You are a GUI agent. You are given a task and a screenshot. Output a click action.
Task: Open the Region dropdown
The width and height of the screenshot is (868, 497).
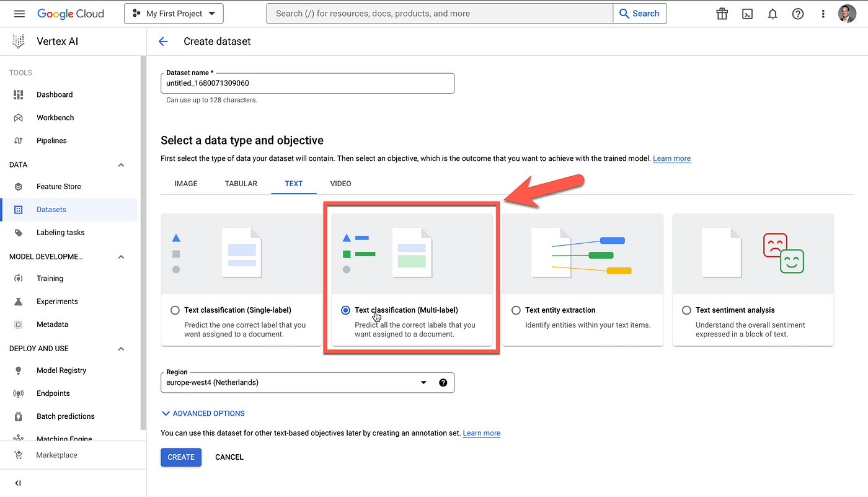click(x=423, y=382)
